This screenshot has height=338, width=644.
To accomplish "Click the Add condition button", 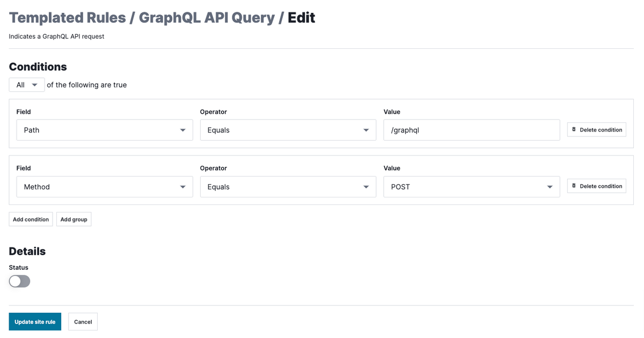I will 31,219.
